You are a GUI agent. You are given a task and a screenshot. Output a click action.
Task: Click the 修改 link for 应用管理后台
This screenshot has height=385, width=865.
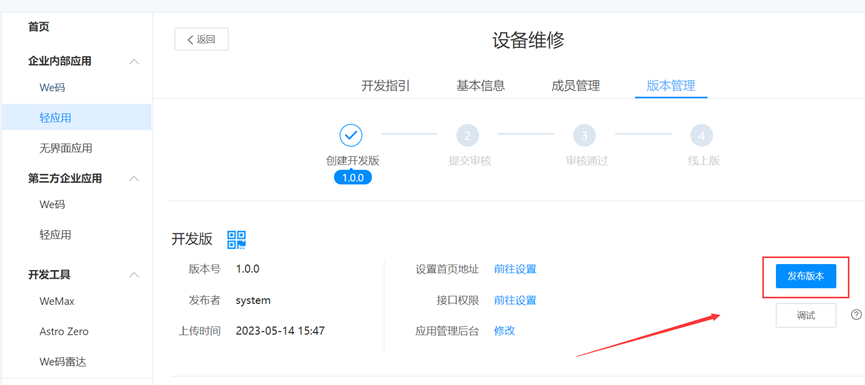(505, 331)
